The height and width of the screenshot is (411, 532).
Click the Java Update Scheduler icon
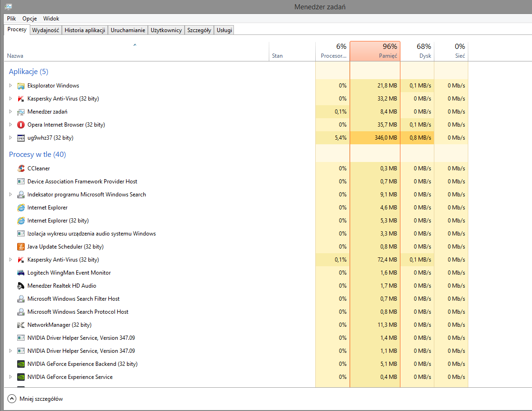click(21, 247)
